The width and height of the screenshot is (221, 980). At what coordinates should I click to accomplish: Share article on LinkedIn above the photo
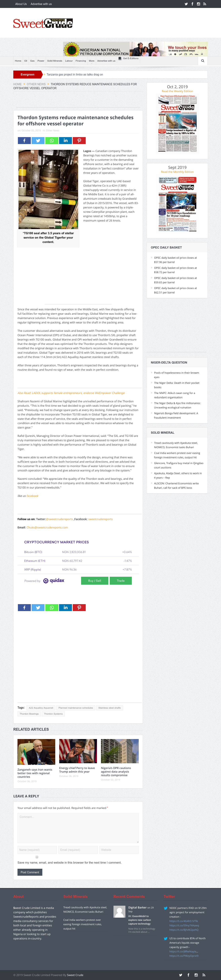pos(65,140)
